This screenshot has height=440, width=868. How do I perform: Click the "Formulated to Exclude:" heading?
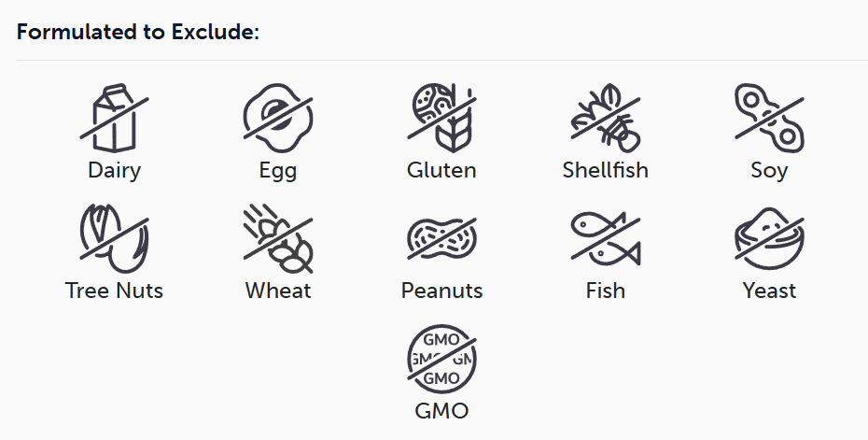click(137, 32)
